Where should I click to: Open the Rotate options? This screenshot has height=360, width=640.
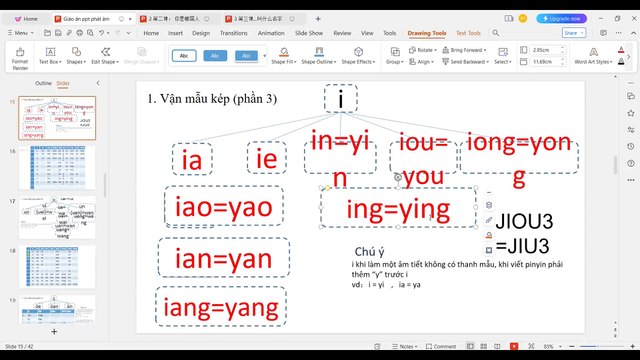(x=423, y=50)
